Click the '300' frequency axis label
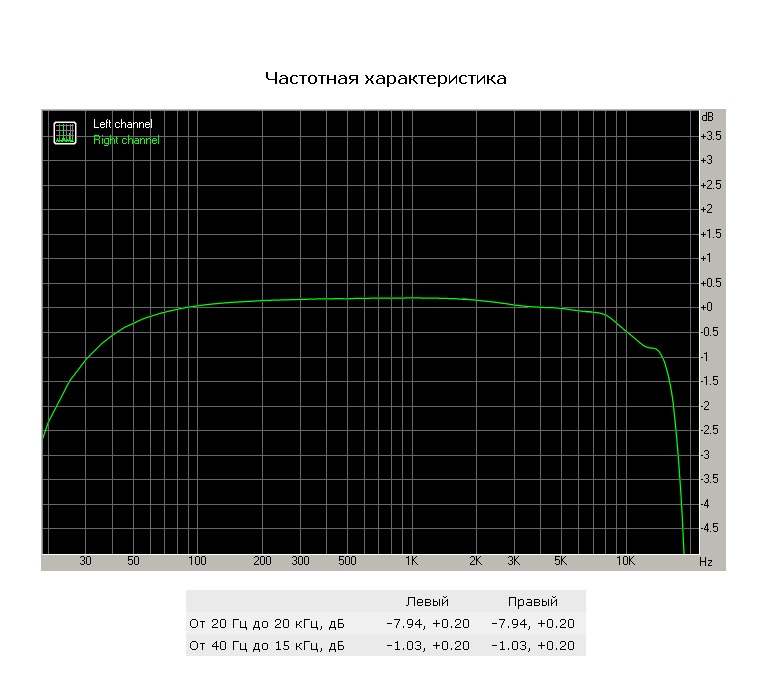This screenshot has height=696, width=783. coord(300,561)
